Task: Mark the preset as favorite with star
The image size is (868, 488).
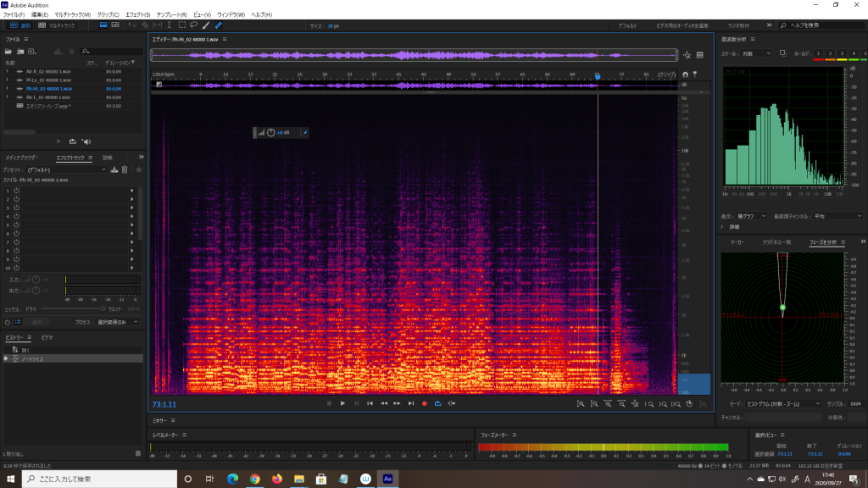Action: (x=138, y=169)
